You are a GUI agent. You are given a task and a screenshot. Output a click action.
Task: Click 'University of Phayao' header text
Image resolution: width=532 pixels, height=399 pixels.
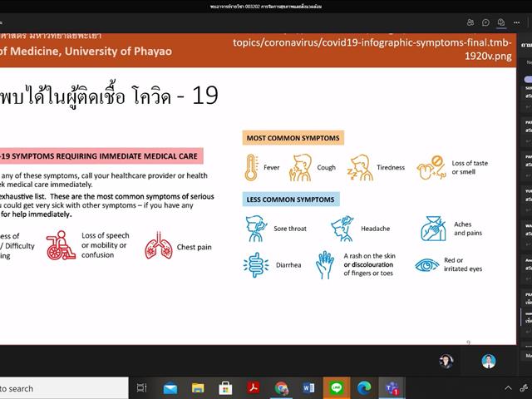118,52
